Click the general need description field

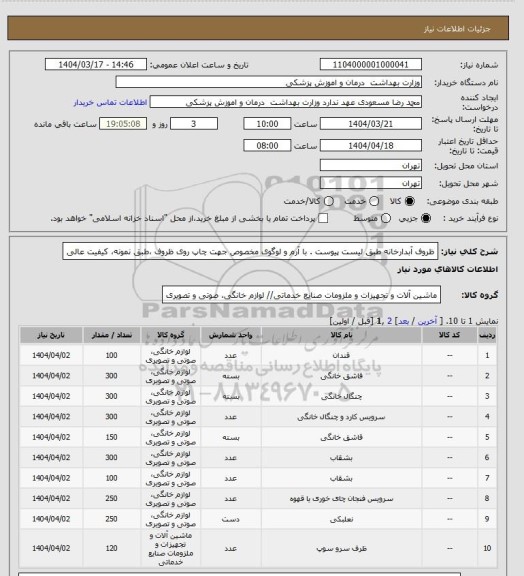(250, 251)
